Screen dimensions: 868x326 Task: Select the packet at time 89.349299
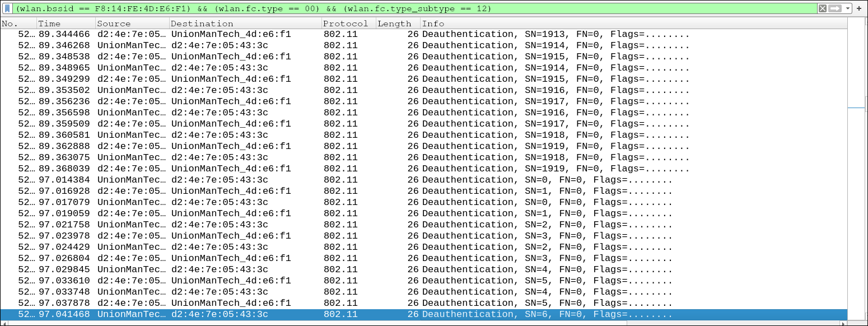424,79
